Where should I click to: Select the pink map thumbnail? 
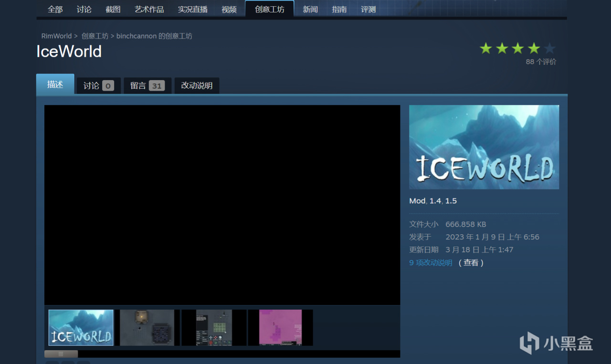[x=280, y=328]
